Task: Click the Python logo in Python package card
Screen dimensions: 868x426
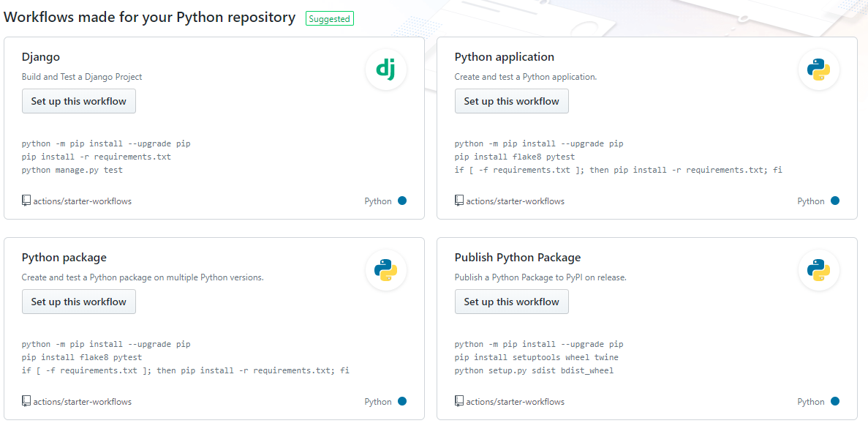Action: coord(385,270)
